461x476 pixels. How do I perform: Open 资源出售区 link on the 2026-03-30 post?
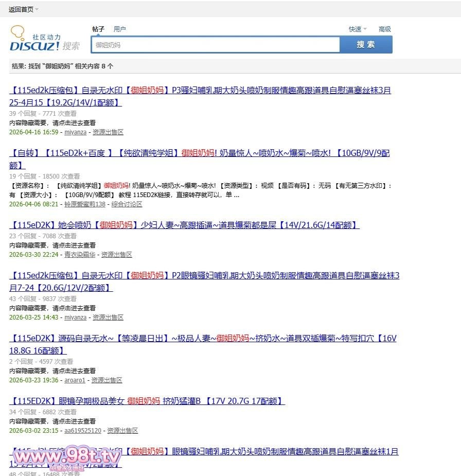coord(116,255)
